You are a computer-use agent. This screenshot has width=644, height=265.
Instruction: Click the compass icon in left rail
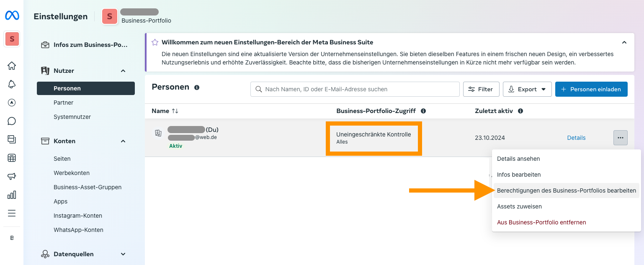pos(12,103)
